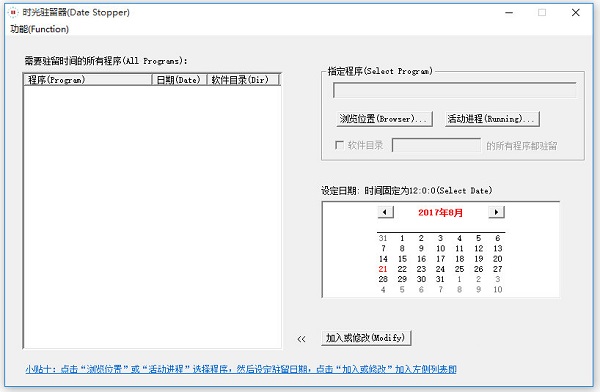600x392 pixels.
Task: Select August 26 in the calendar
Action: tap(479, 269)
